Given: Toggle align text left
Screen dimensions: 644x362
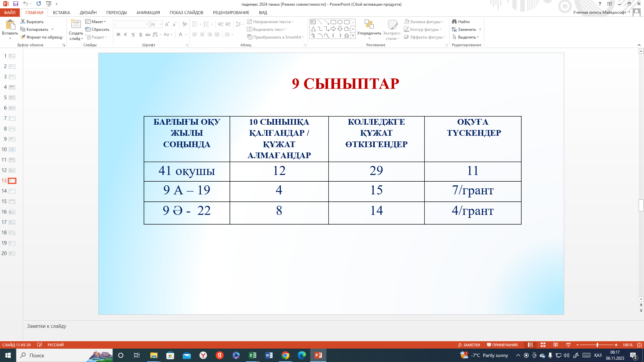Looking at the screenshot, I should tap(195, 35).
